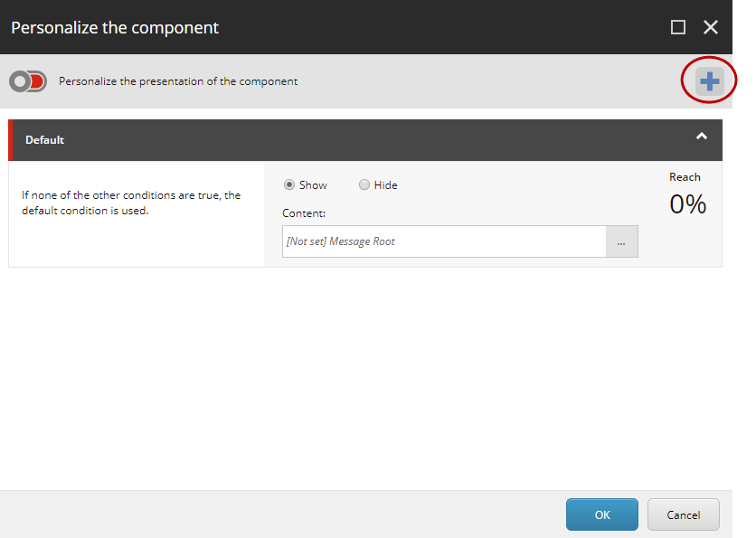Click the default condition description text
This screenshot has width=756, height=538.
tap(131, 203)
